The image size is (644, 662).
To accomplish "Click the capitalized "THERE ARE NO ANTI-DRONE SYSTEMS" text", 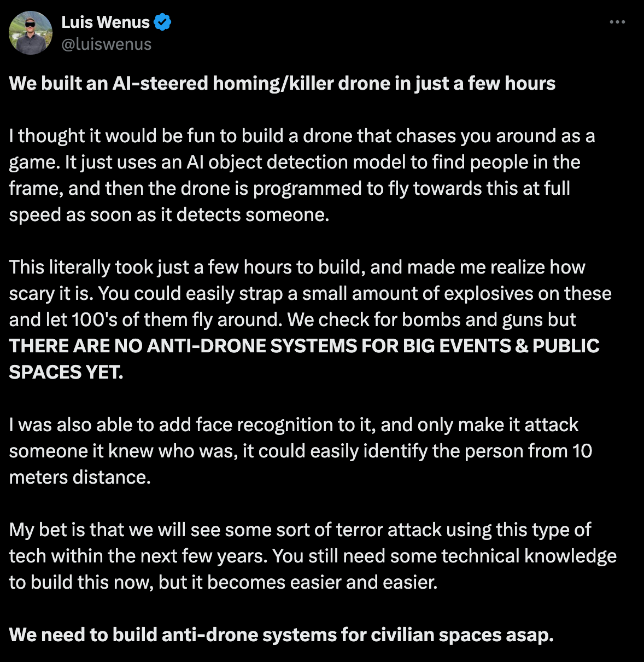I will pos(304,346).
